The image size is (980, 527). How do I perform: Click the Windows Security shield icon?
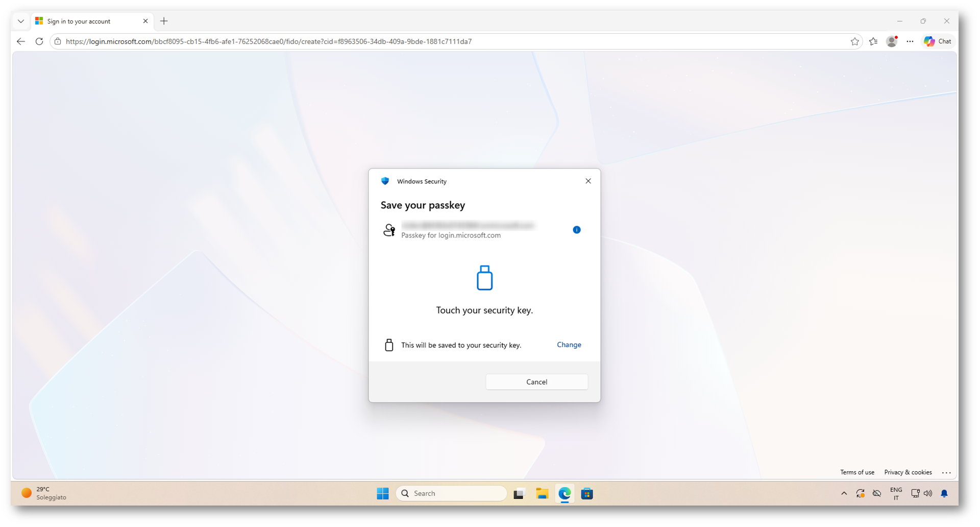tap(385, 181)
